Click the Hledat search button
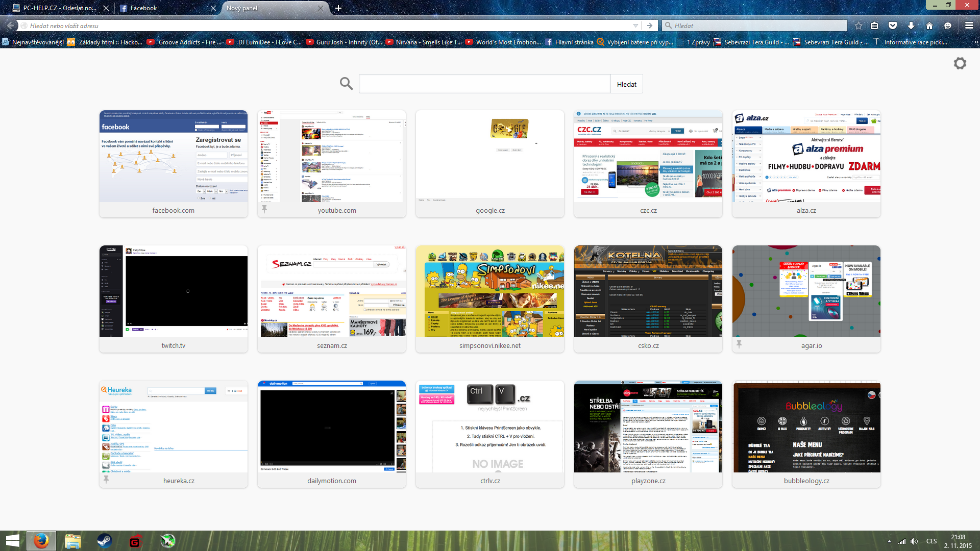This screenshot has height=551, width=980. [626, 84]
